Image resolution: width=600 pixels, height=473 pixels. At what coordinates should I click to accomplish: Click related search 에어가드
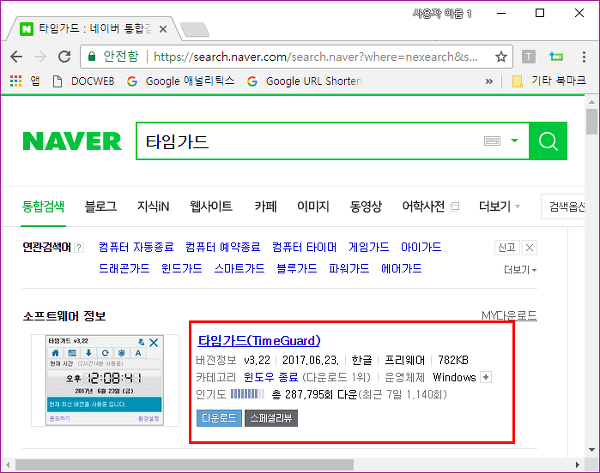401,269
